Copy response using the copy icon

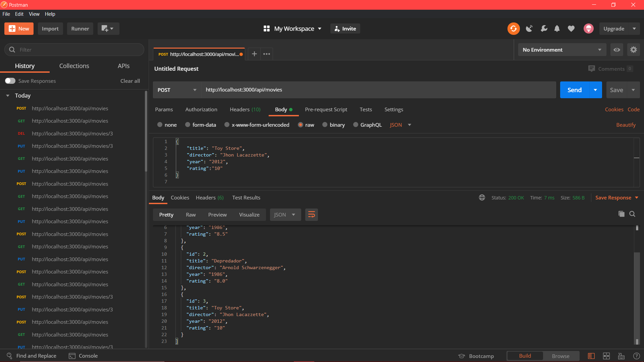(621, 214)
